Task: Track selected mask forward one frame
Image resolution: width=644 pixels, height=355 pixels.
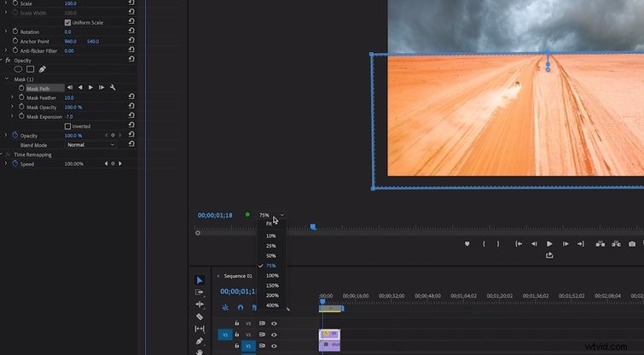Action: coord(101,88)
